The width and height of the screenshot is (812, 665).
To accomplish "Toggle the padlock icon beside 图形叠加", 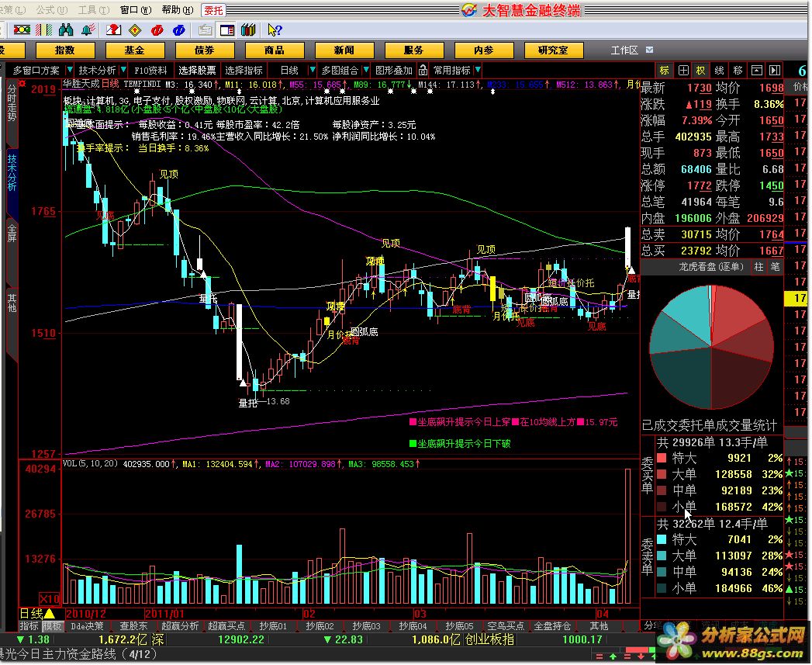I will (423, 70).
